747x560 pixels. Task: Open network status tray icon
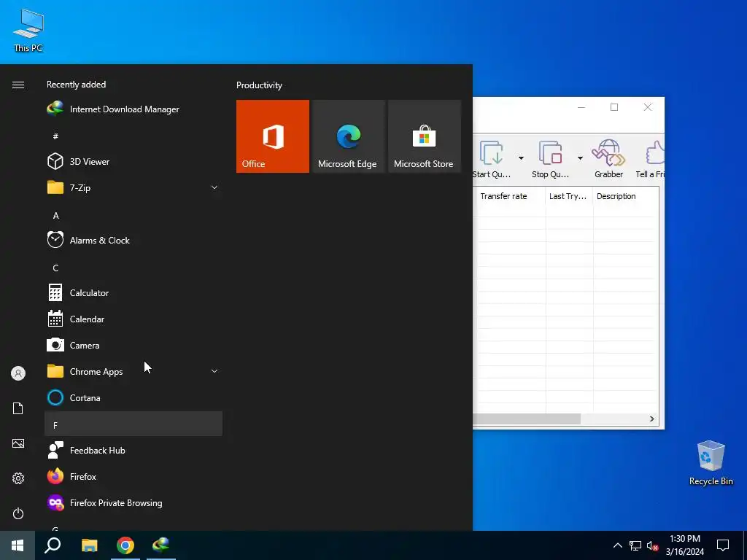point(635,545)
